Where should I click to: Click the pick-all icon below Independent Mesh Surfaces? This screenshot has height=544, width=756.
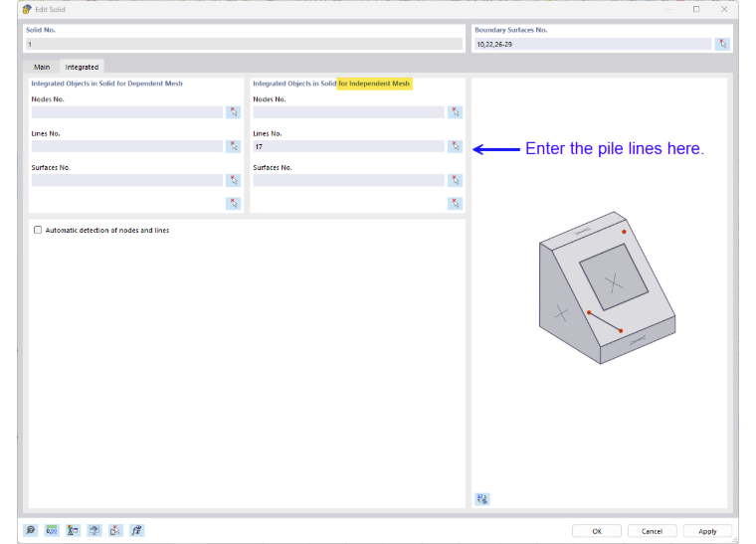click(x=455, y=203)
